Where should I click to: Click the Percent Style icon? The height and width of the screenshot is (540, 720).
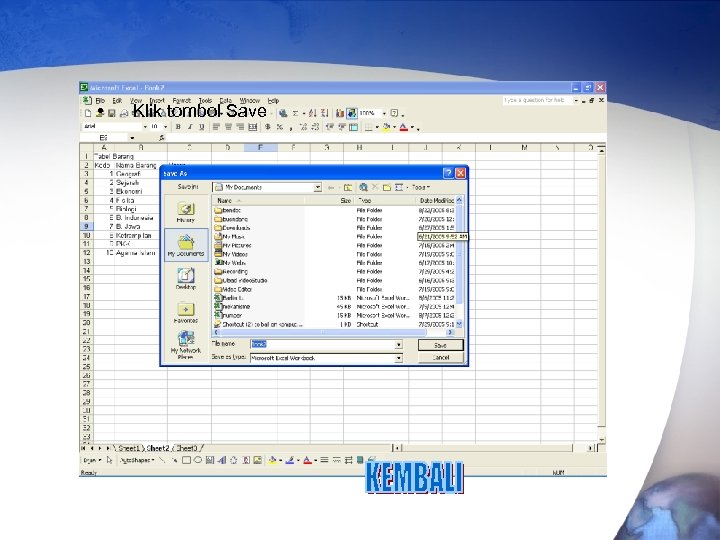[x=280, y=127]
